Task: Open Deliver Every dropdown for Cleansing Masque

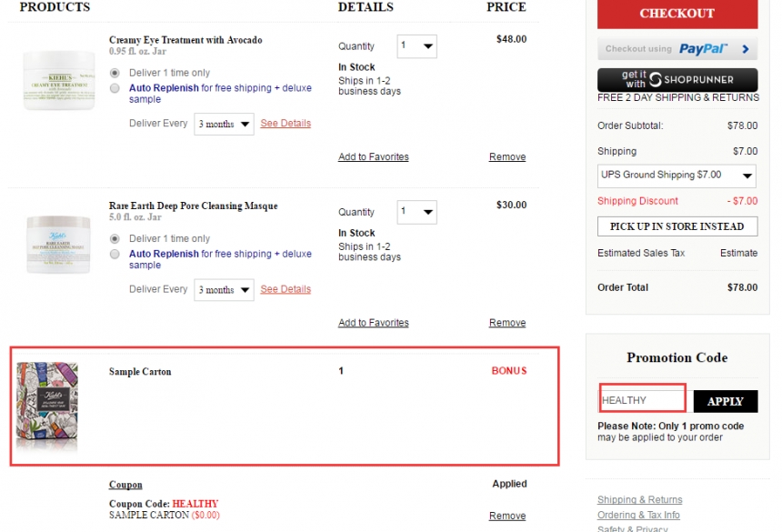Action: point(224,290)
